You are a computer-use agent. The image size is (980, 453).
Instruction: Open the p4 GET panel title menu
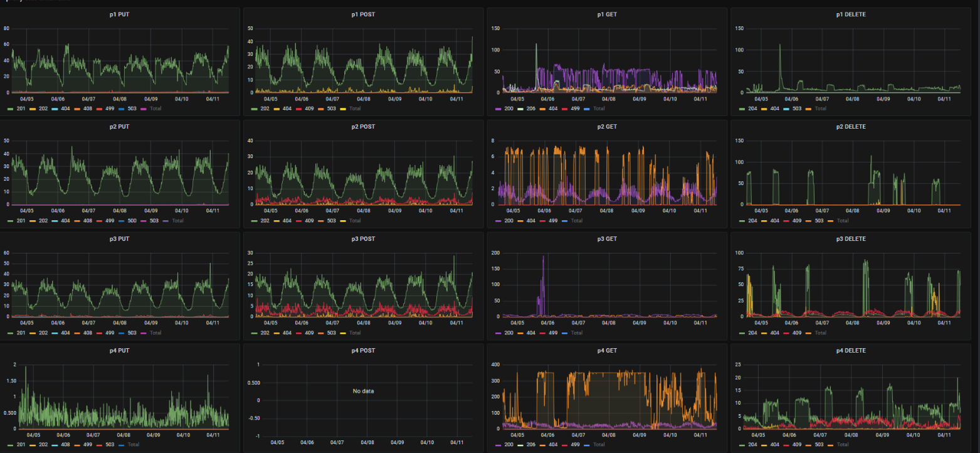point(607,350)
